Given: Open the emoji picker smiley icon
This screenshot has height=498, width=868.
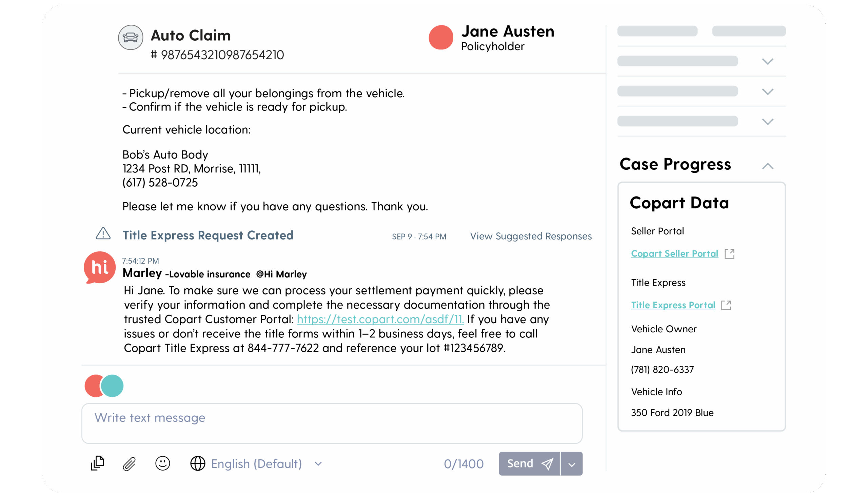Looking at the screenshot, I should (x=162, y=463).
